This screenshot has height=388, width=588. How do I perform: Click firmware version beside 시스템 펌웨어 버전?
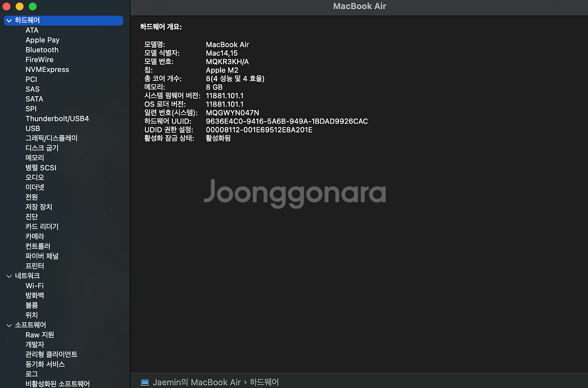225,96
